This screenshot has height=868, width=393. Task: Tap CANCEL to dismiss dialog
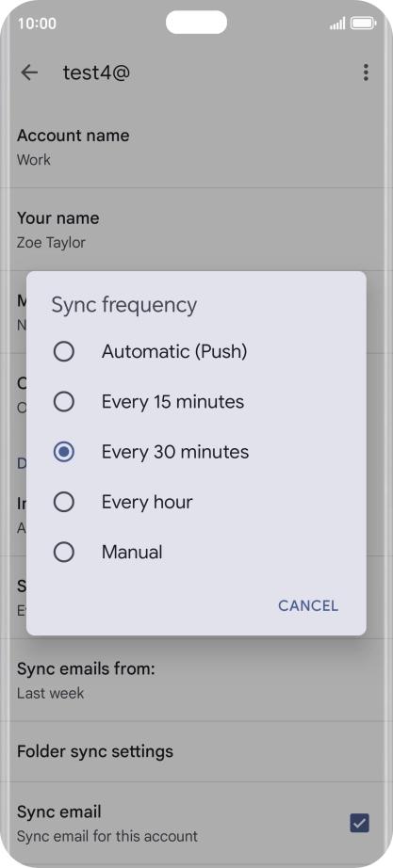[308, 605]
